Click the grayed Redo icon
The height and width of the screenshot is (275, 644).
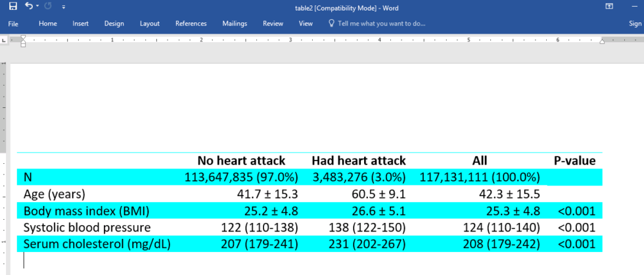tap(47, 7)
